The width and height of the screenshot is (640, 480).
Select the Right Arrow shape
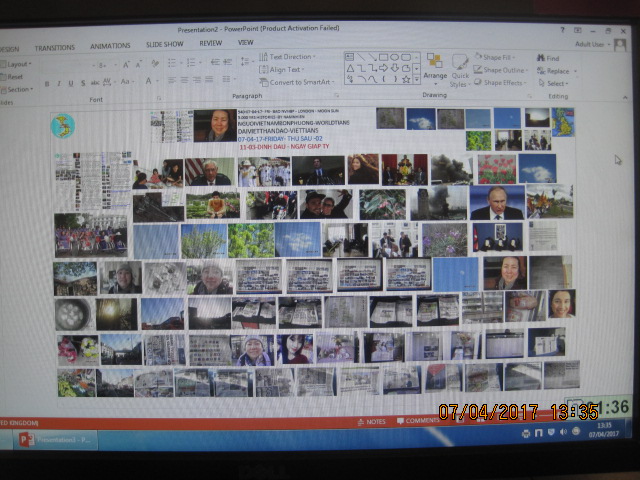point(383,68)
